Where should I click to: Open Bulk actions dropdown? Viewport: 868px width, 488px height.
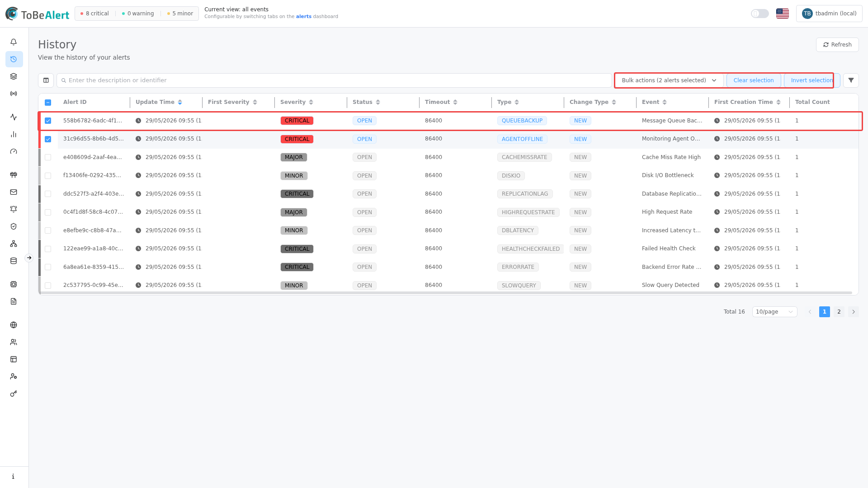point(669,80)
